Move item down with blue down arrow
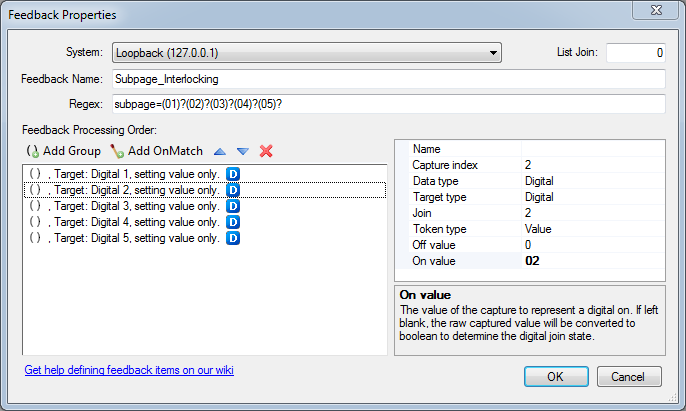686x411 pixels. [243, 151]
